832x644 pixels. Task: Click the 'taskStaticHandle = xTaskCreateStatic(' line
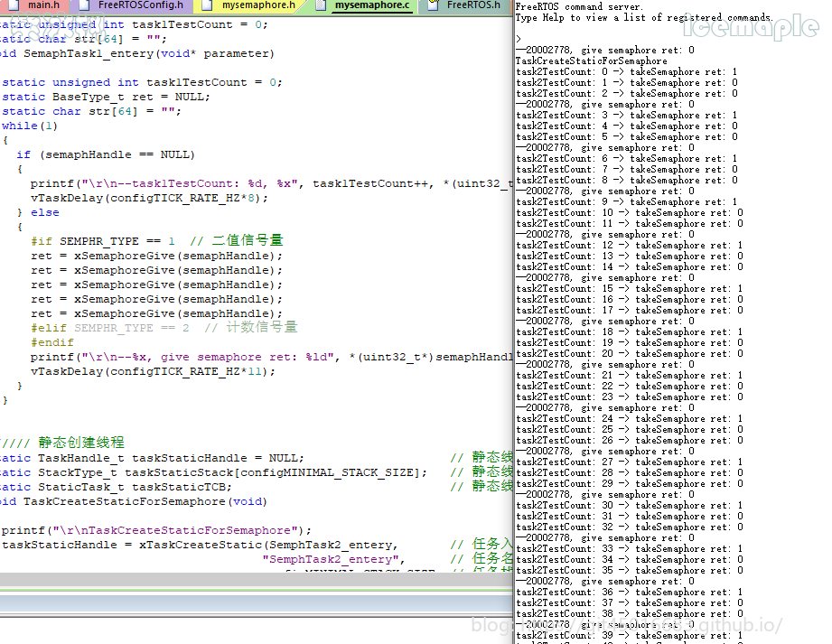pos(200,545)
